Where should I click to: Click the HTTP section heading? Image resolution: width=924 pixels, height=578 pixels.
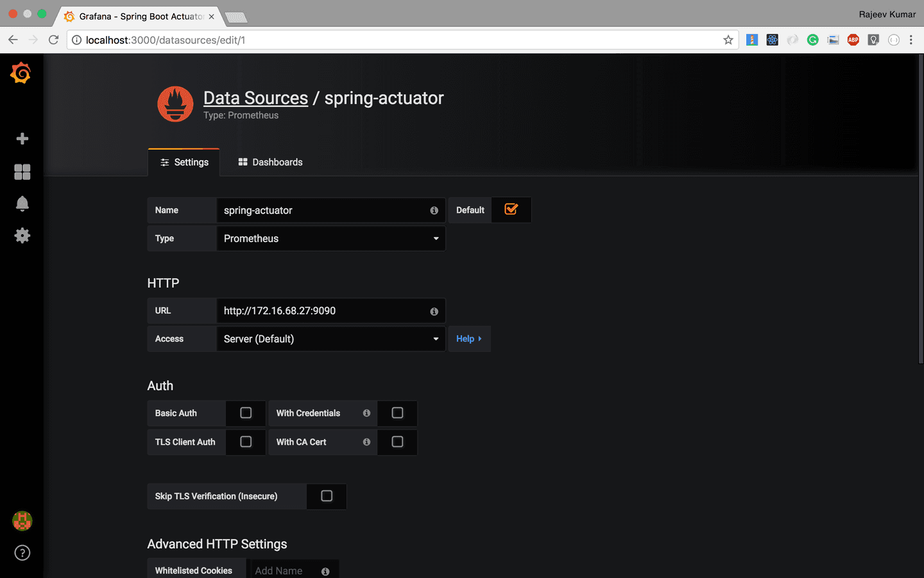click(x=163, y=283)
